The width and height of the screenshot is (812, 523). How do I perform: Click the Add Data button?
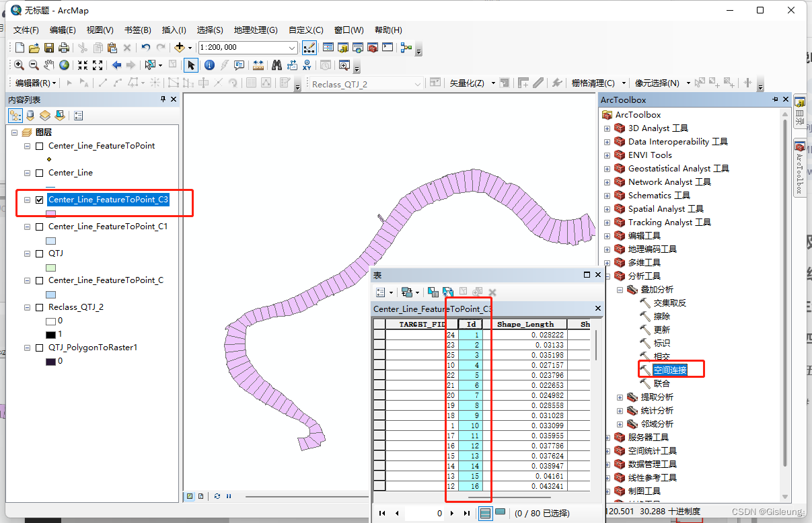[180, 48]
